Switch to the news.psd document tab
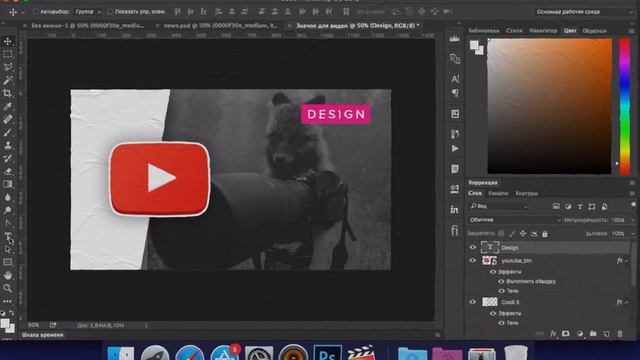640x360 pixels. tap(220, 26)
